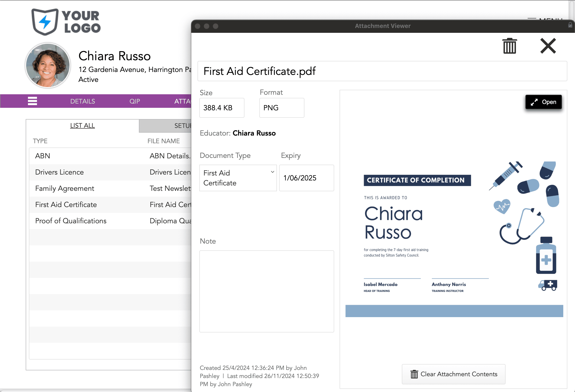The height and width of the screenshot is (392, 575).
Task: Click Chiara Russo's profile photo
Action: point(48,66)
